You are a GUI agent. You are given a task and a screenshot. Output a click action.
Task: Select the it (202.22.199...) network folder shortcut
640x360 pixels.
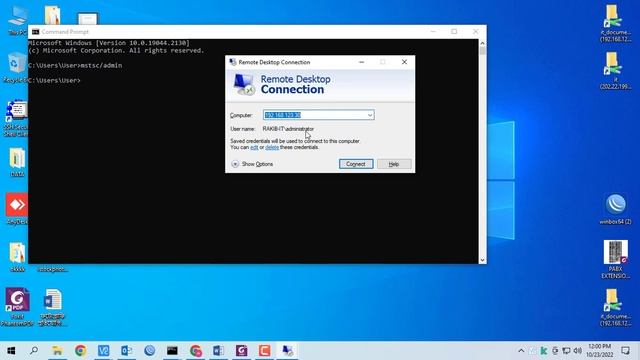point(616,71)
